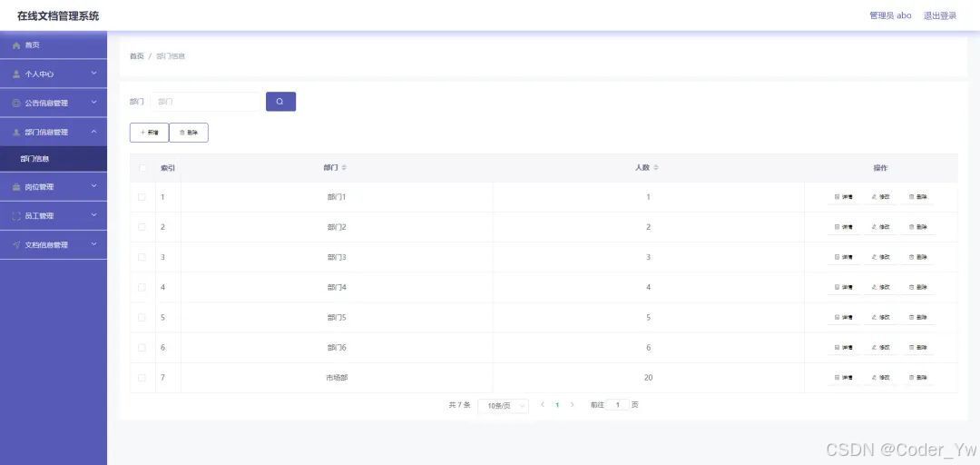Focus the 前往 page number input
The width and height of the screenshot is (980, 465).
tap(618, 405)
